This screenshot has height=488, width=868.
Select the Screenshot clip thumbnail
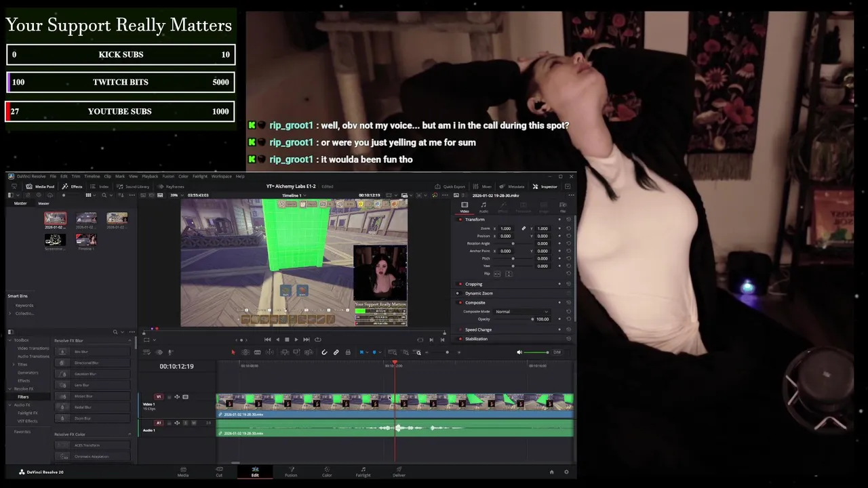tap(55, 240)
